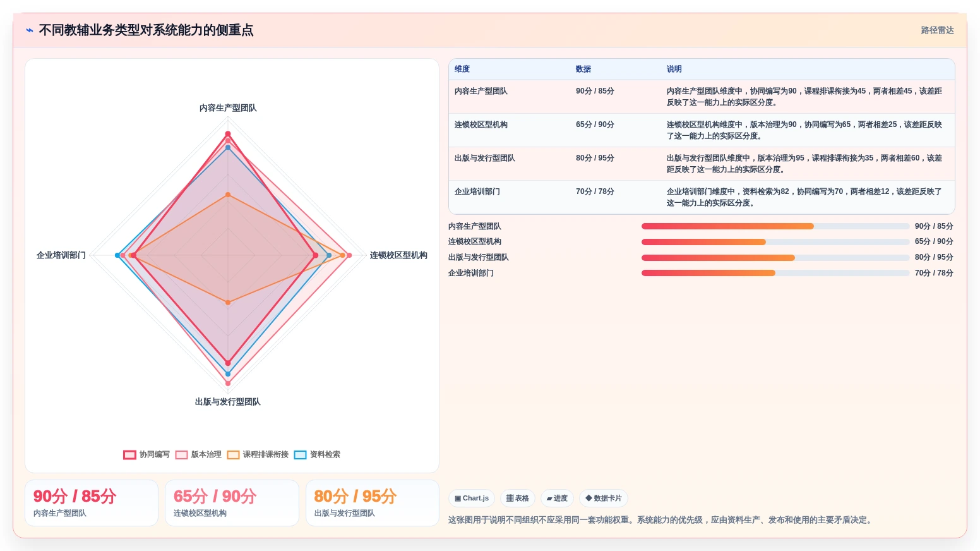
Task: Click the Chart.js tag chip
Action: click(472, 499)
